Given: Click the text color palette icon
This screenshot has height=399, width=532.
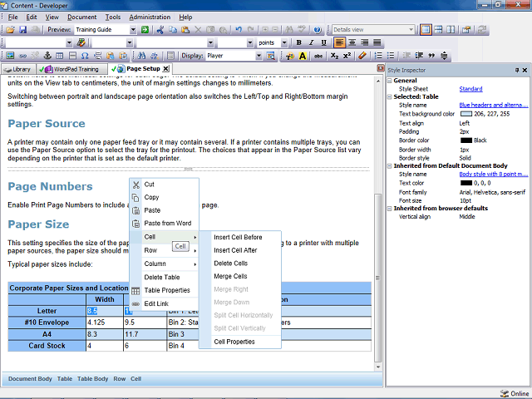Looking at the screenshot, I should (x=290, y=56).
